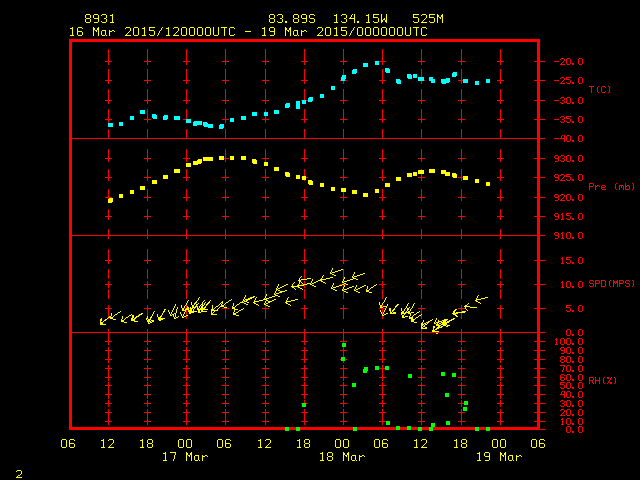Select the -35.0 temperature tick value

coord(569,120)
